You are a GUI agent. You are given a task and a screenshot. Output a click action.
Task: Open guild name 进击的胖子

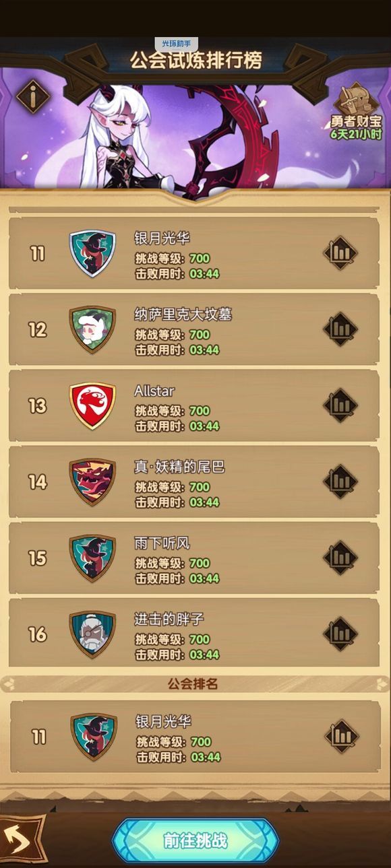tap(169, 619)
